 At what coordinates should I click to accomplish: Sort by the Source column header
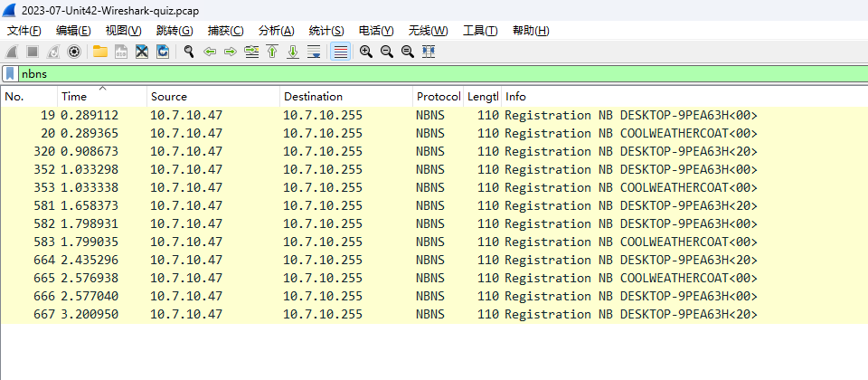pos(213,97)
